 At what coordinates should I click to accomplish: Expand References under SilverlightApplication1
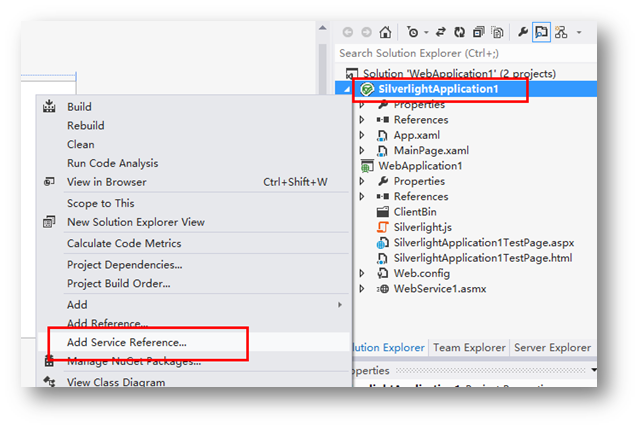pyautogui.click(x=362, y=120)
